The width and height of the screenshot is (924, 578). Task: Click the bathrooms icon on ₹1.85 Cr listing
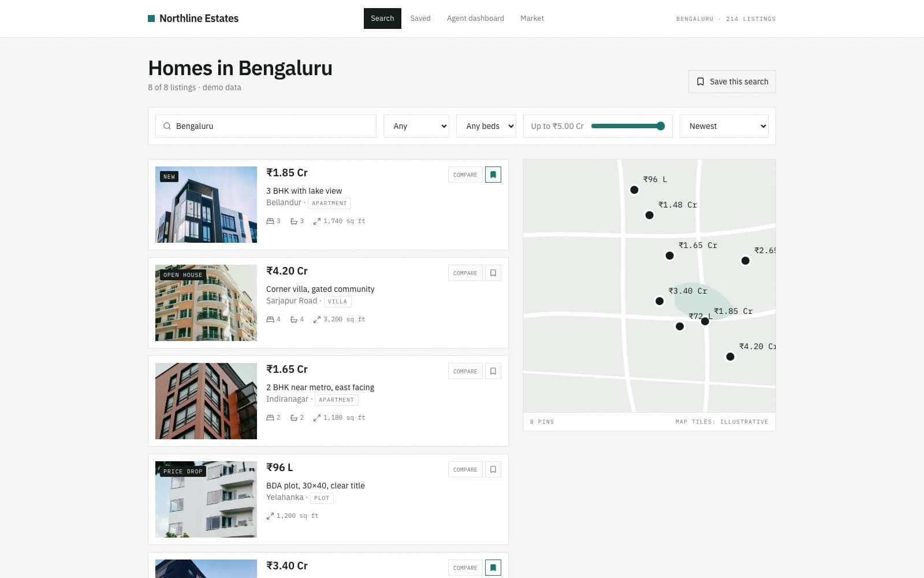pyautogui.click(x=293, y=221)
